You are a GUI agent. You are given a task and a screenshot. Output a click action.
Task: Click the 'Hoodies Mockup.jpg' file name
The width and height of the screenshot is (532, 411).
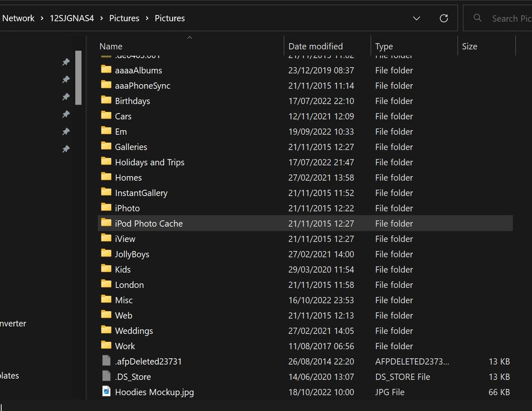coord(154,392)
